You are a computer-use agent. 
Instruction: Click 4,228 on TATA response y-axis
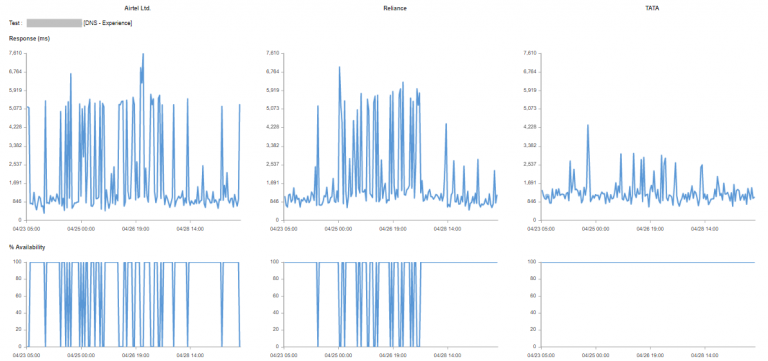point(529,127)
